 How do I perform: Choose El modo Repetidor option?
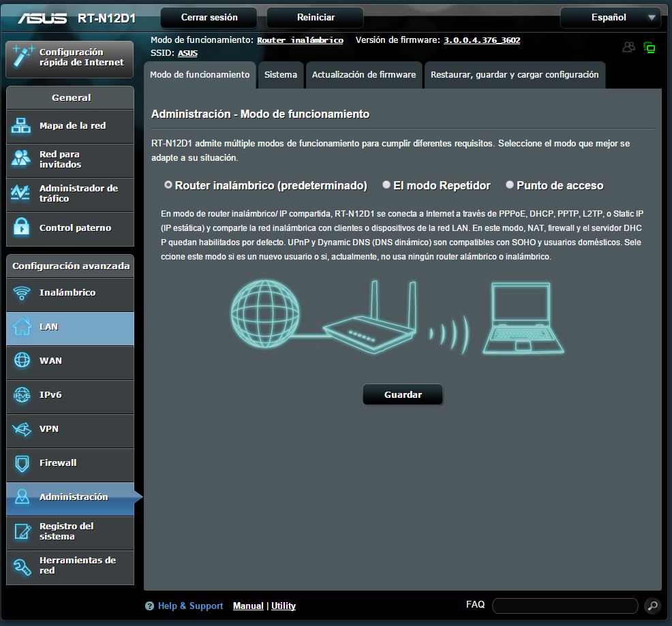pyautogui.click(x=386, y=185)
